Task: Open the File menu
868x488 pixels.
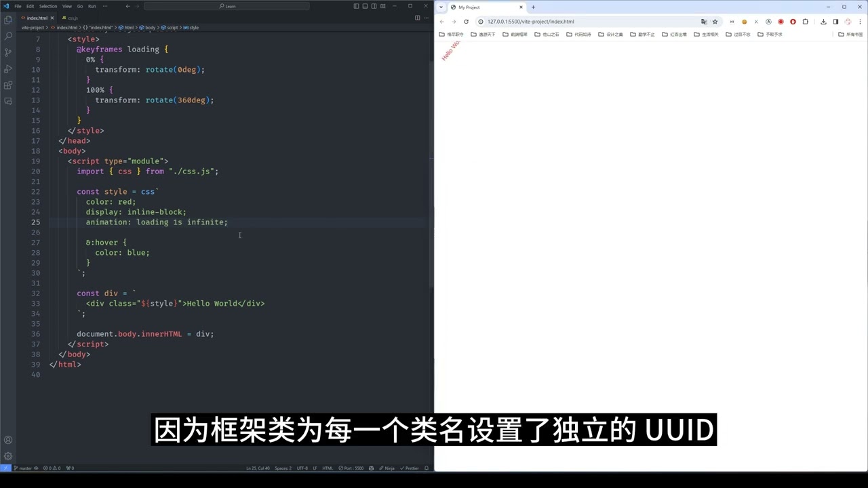Action: (x=18, y=6)
